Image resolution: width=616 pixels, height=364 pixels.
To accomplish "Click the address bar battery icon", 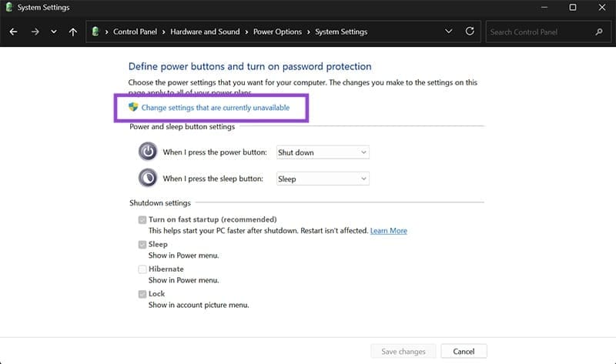I will (x=95, y=32).
